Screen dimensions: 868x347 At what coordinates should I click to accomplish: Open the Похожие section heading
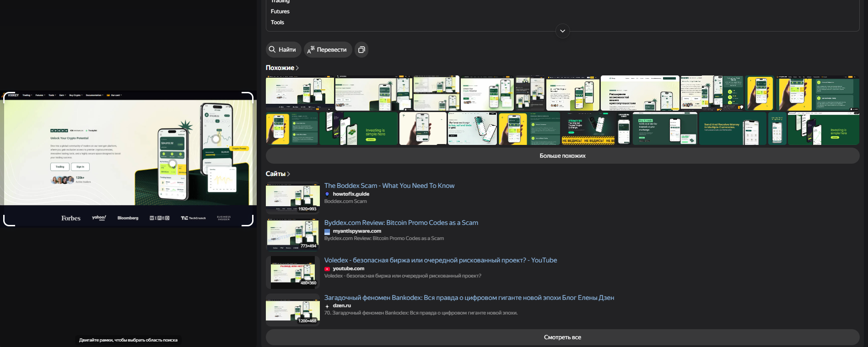tap(282, 68)
